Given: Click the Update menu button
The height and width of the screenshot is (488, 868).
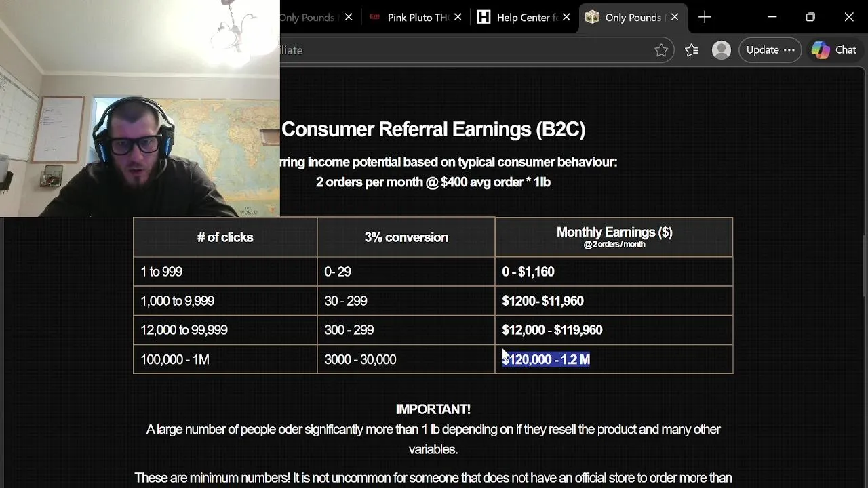Looking at the screenshot, I should 770,50.
